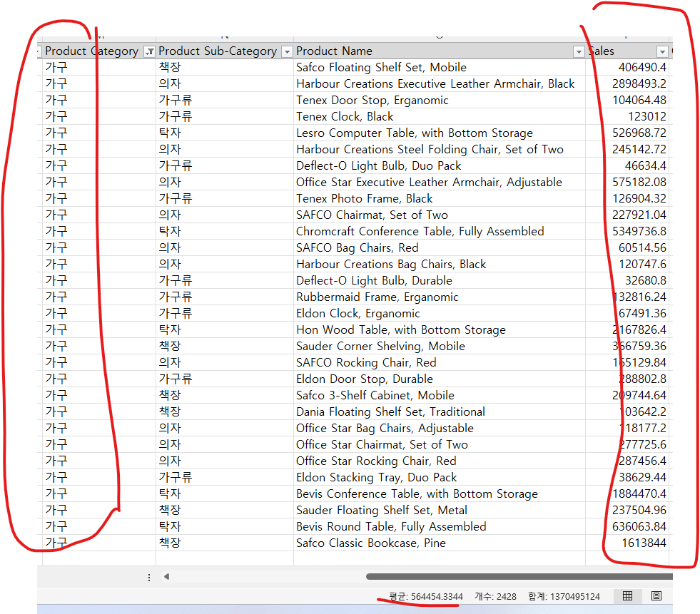Select cell SAFCO Chairmat, Set of Two
Image resolution: width=700 pixels, height=614 pixels.
coord(440,215)
